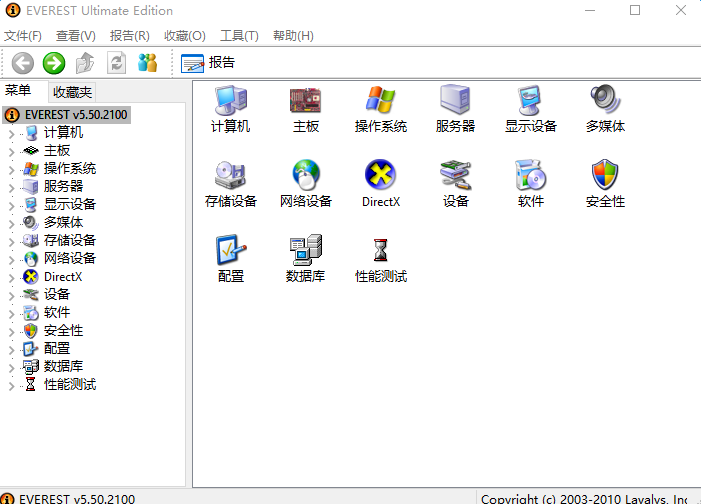701x504 pixels.
Task: Expand the 网络设备 tree node
Action: click(11, 259)
